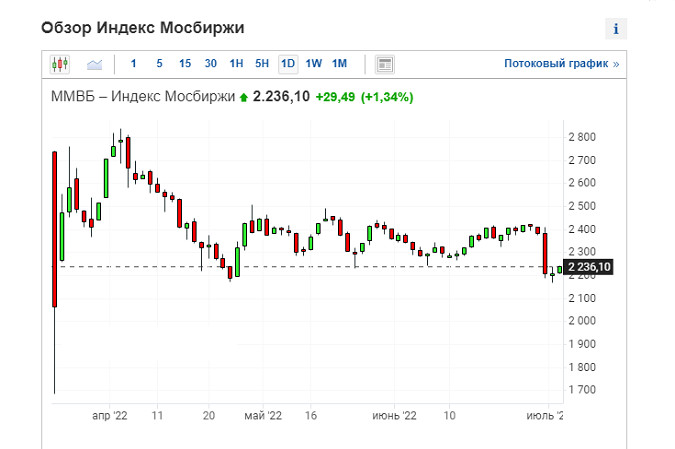This screenshot has height=449, width=675.
Task: Set the 15 minute timeframe
Action: pyautogui.click(x=185, y=64)
